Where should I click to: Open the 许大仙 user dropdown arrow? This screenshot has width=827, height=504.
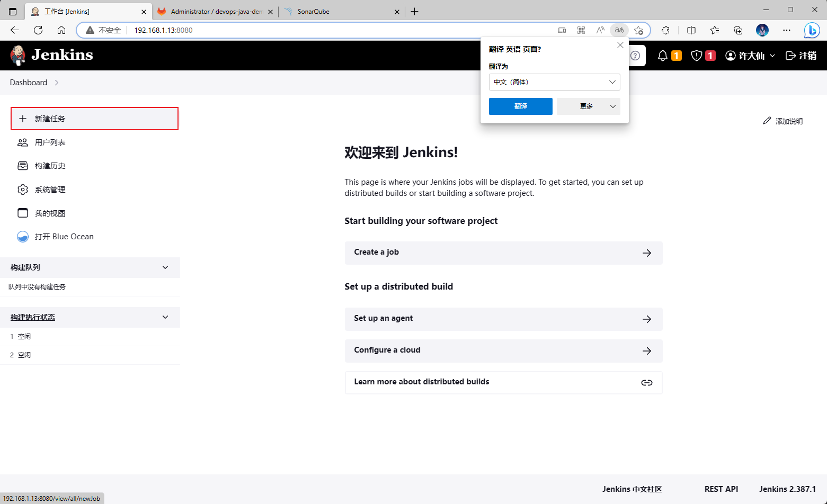pyautogui.click(x=772, y=56)
